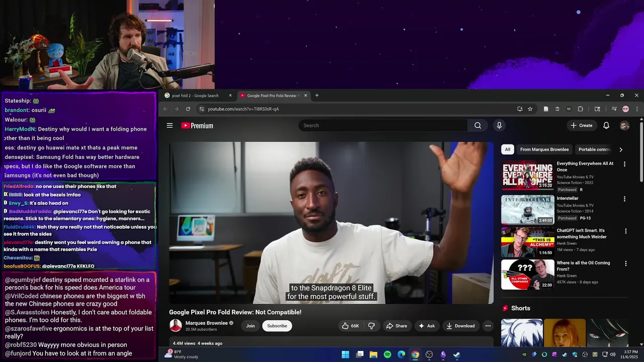This screenshot has height=362, width=644.
Task: Open Everything Everywhere All At Once thumbnail
Action: coord(527,175)
